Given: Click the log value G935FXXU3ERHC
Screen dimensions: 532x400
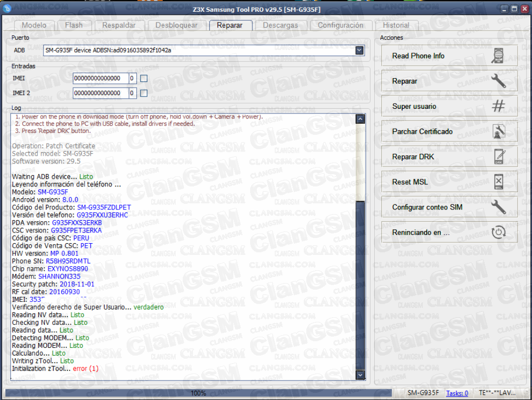Looking at the screenshot, I should pos(102,215).
